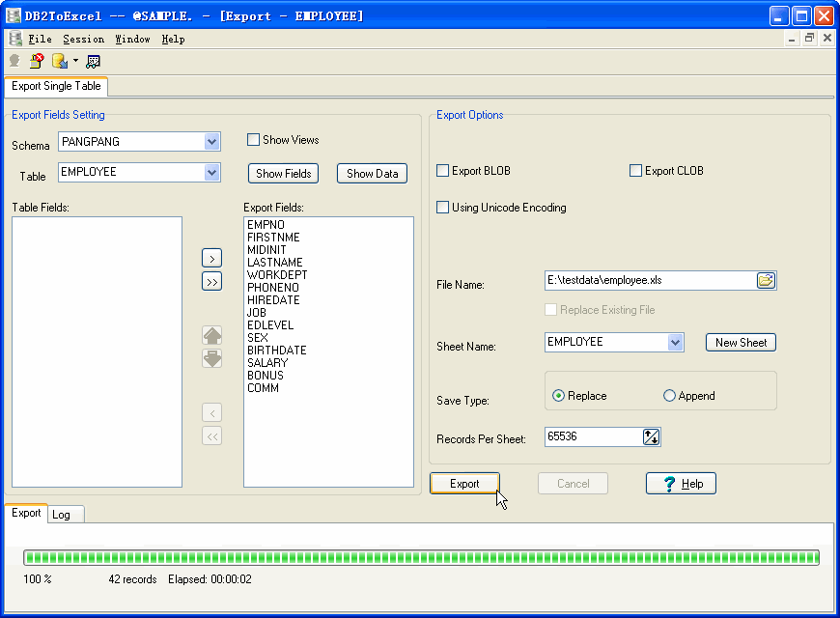Open the Session menu
This screenshot has height=618, width=840.
pos(84,40)
